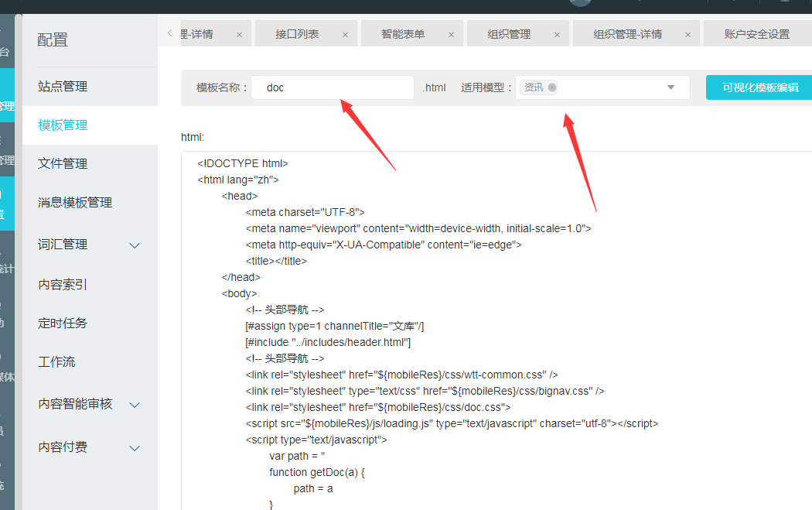Remove the 资讯 tag from 适用模型
The height and width of the screenshot is (510, 812).
click(552, 87)
